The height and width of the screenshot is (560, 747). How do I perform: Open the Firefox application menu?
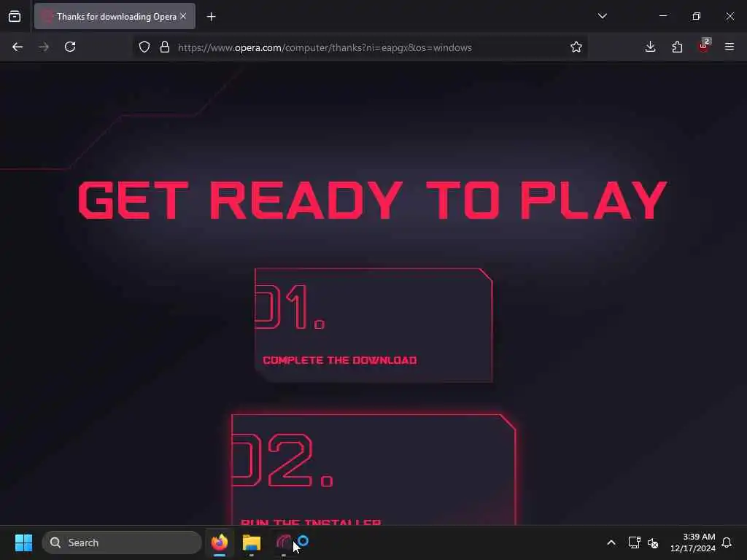click(x=729, y=47)
